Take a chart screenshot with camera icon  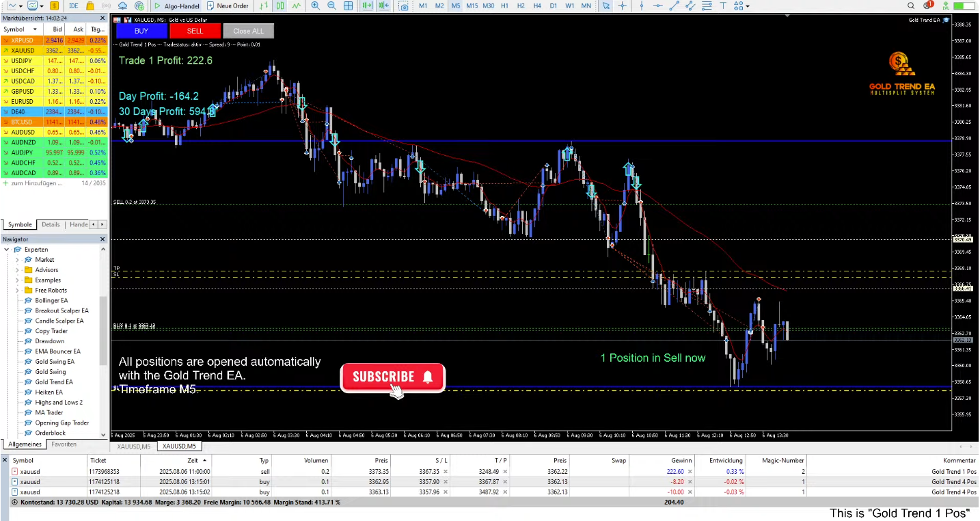403,6
